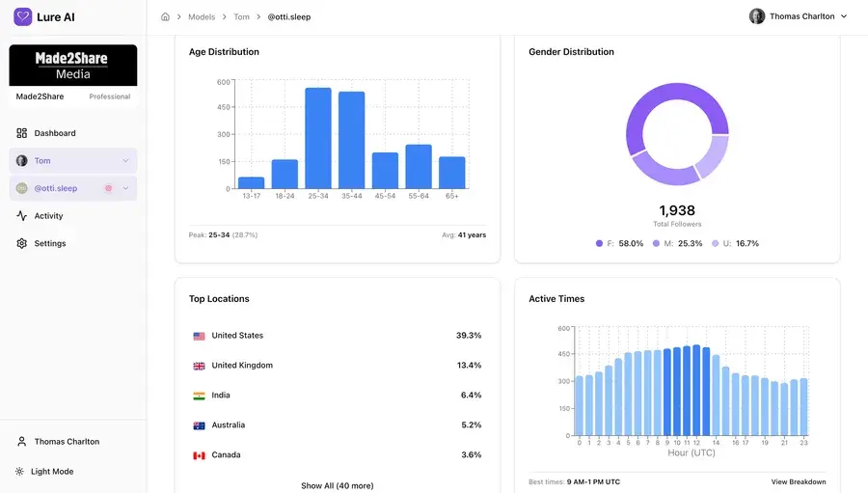Open Dashboard from the sidebar
This screenshot has height=493, width=868.
tap(55, 133)
